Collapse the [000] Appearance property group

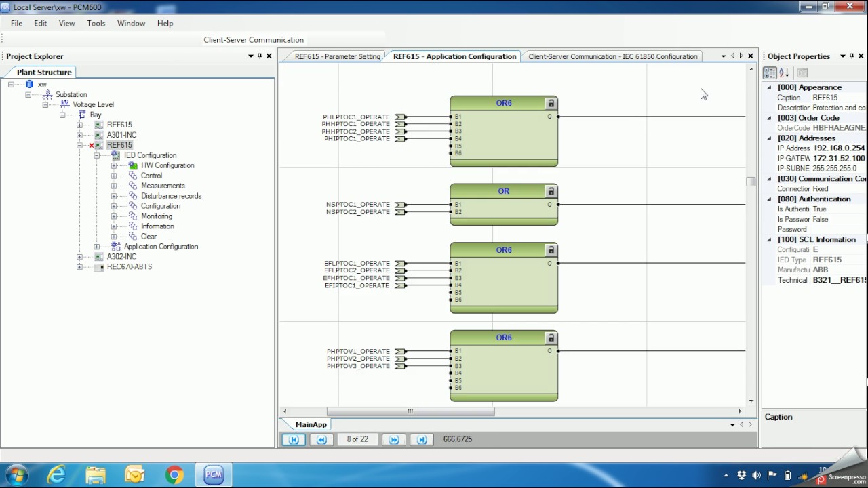(x=769, y=88)
